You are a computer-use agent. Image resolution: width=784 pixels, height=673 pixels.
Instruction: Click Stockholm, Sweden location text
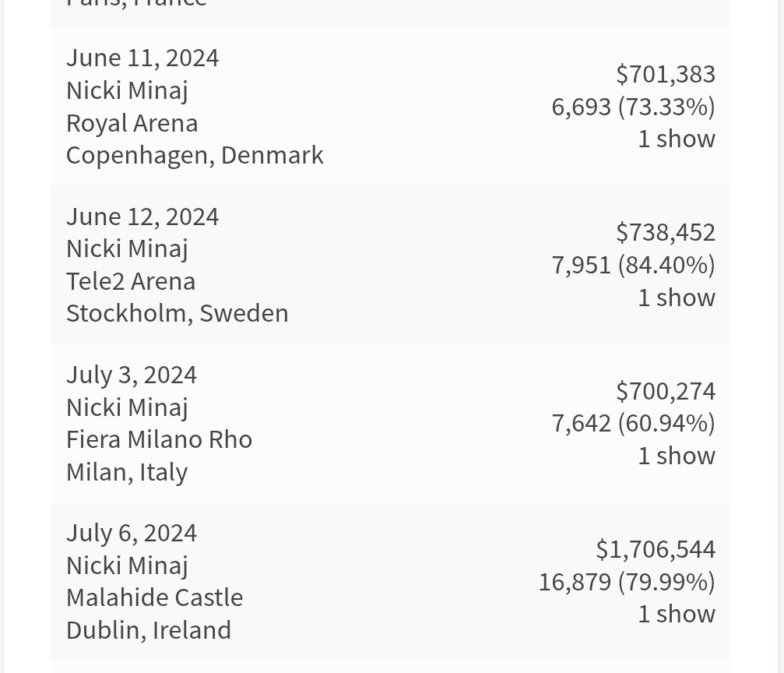[x=178, y=314]
